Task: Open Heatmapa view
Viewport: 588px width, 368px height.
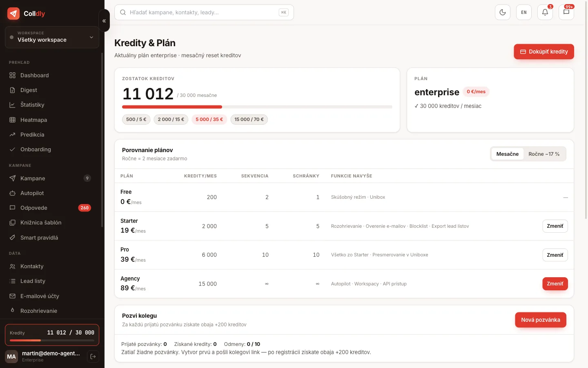Action: point(52,120)
